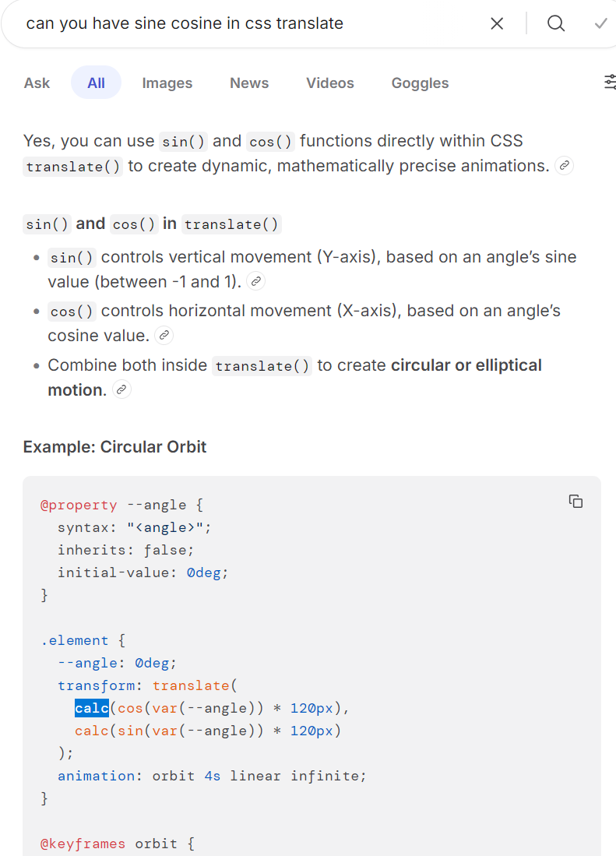Open citation link after 'elliptical motion'
This screenshot has width=616, height=856.
click(121, 390)
